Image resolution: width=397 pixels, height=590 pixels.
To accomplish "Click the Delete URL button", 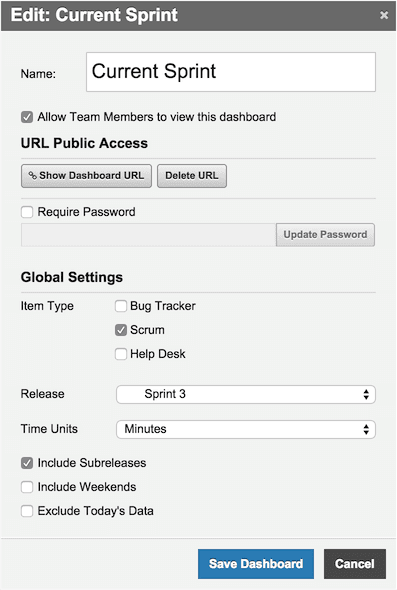I will tap(192, 176).
